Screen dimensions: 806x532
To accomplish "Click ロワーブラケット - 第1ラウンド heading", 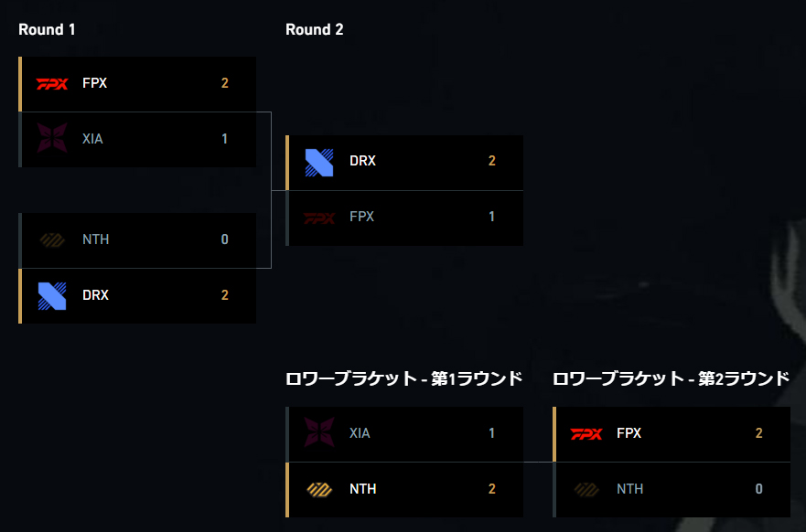I will pyautogui.click(x=404, y=378).
